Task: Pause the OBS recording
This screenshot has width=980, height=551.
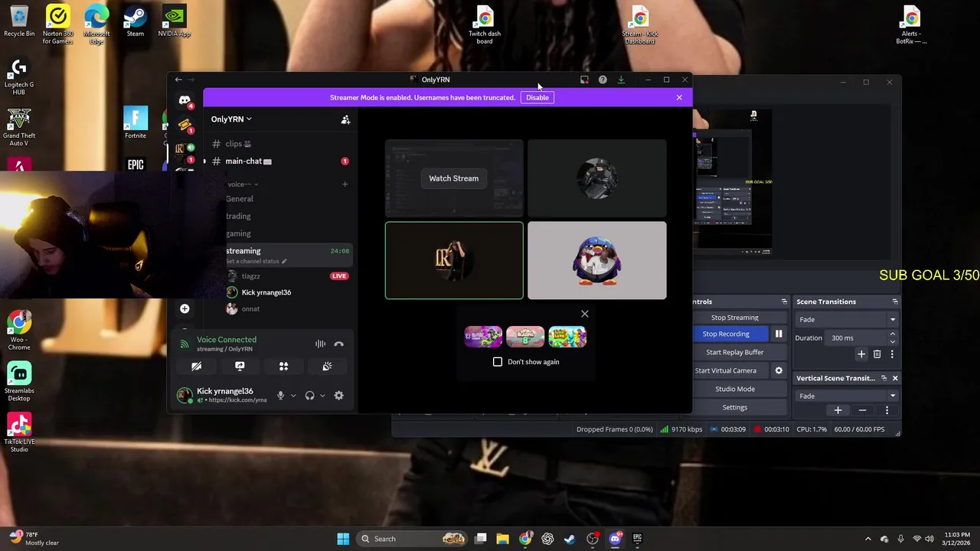Action: coord(779,334)
